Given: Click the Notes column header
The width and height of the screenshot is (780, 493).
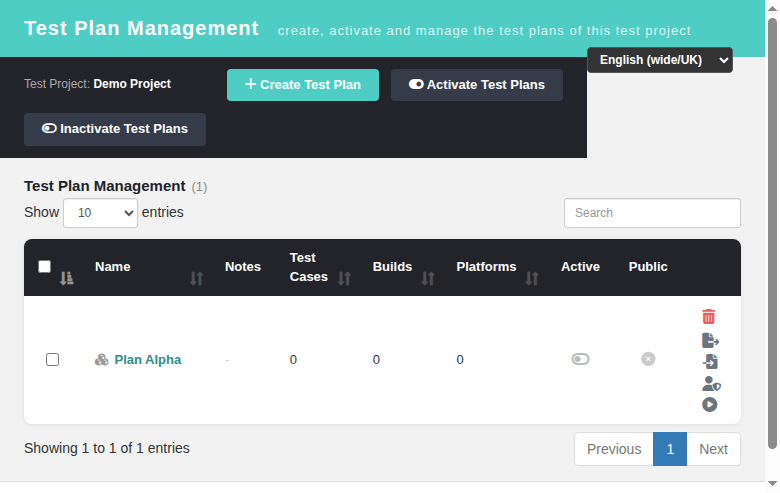Looking at the screenshot, I should pos(243,267).
